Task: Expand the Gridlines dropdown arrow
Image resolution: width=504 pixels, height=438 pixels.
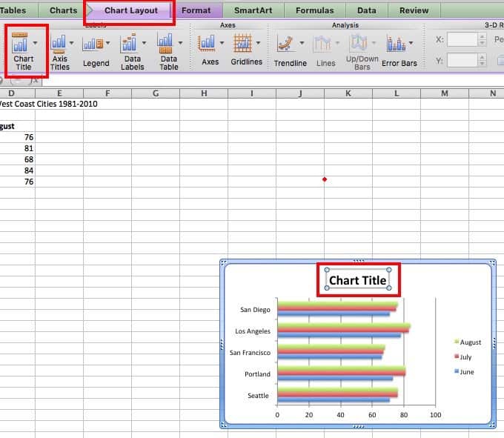Action: tap(258, 43)
